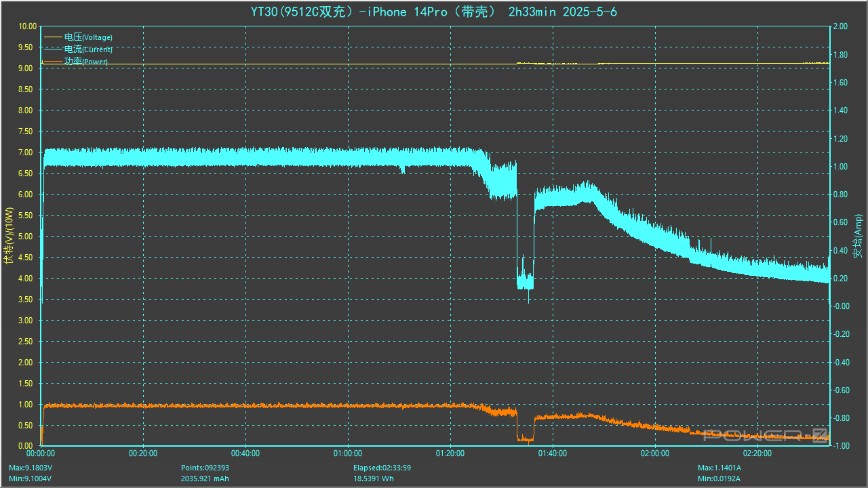Image resolution: width=868 pixels, height=488 pixels.
Task: Click the orange Power legend line marker
Action: point(53,62)
